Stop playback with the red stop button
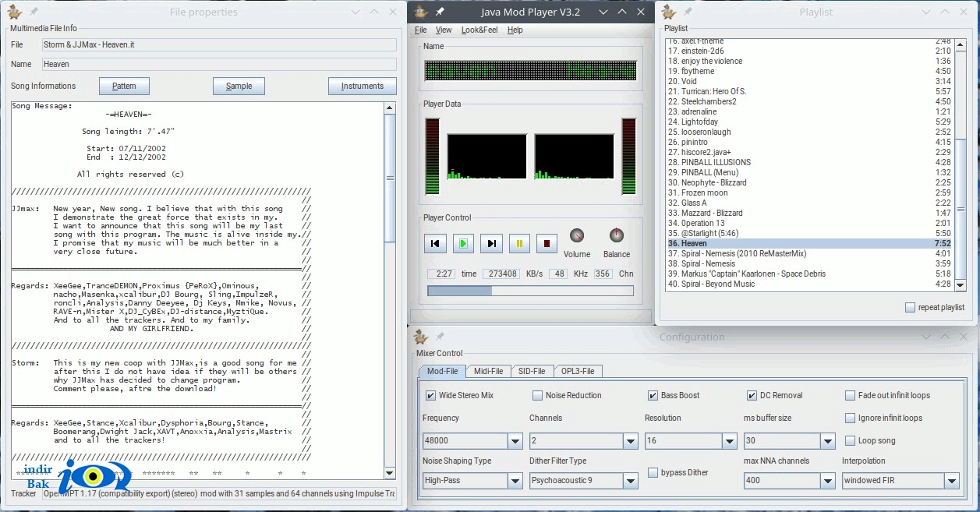The height and width of the screenshot is (512, 980). coord(547,243)
